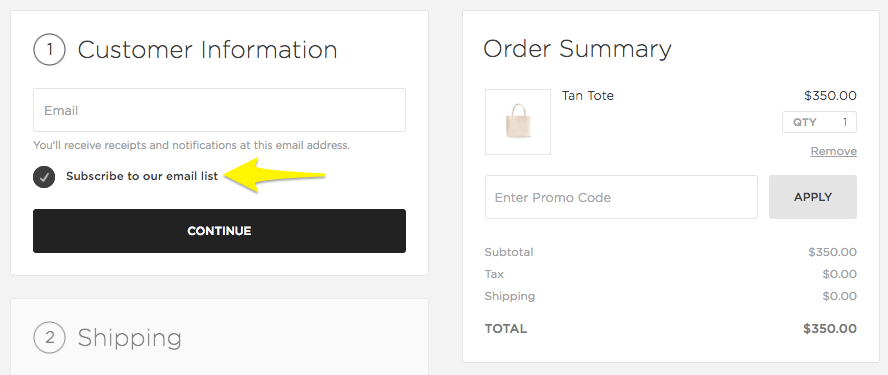Click the Subscribe to our email list label

tap(142, 176)
